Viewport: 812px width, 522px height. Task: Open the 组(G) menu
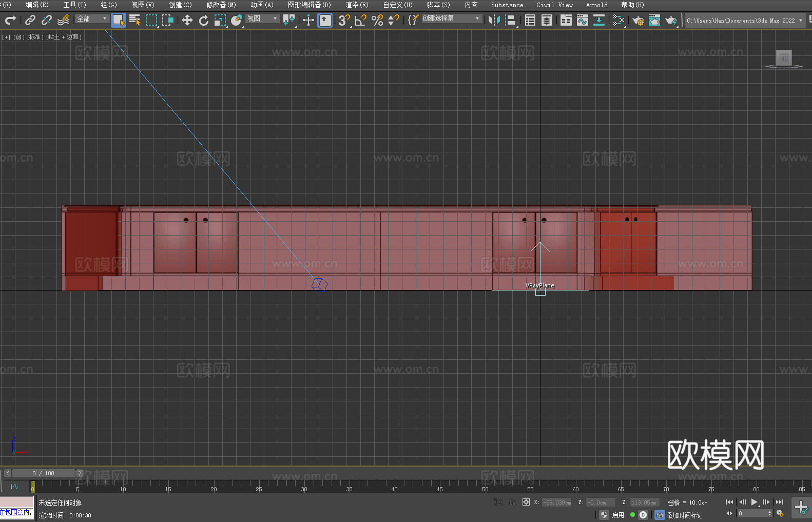click(x=109, y=5)
